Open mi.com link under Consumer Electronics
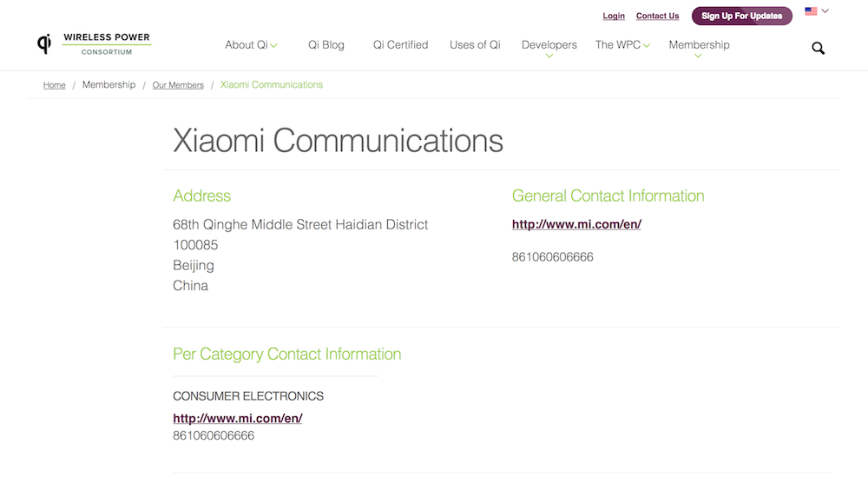This screenshot has height=477, width=868. pyautogui.click(x=238, y=418)
